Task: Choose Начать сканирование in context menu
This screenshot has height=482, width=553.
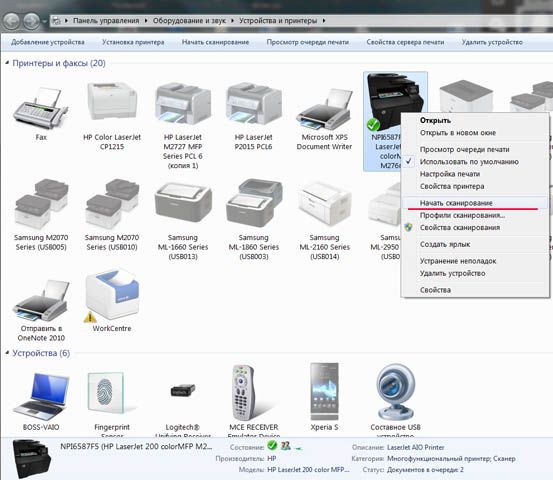Action: [x=456, y=203]
